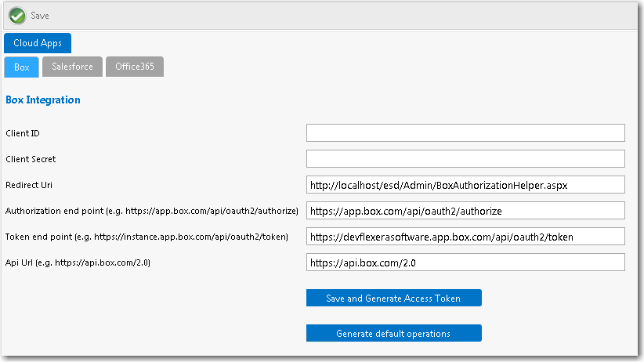Click the Redirect Uri label
Screen dimensions: 644x362
click(x=28, y=185)
